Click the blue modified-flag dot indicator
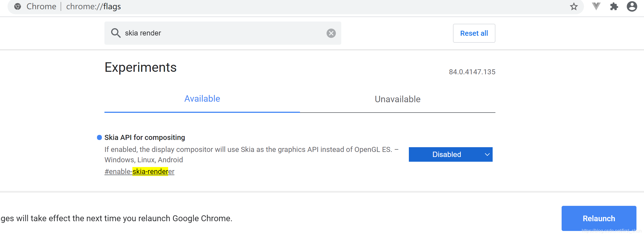The image size is (644, 236). 99,137
